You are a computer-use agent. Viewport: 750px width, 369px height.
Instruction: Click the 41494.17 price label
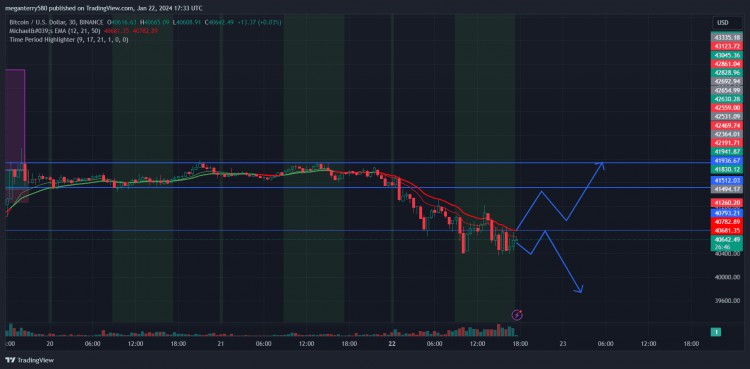click(x=726, y=189)
